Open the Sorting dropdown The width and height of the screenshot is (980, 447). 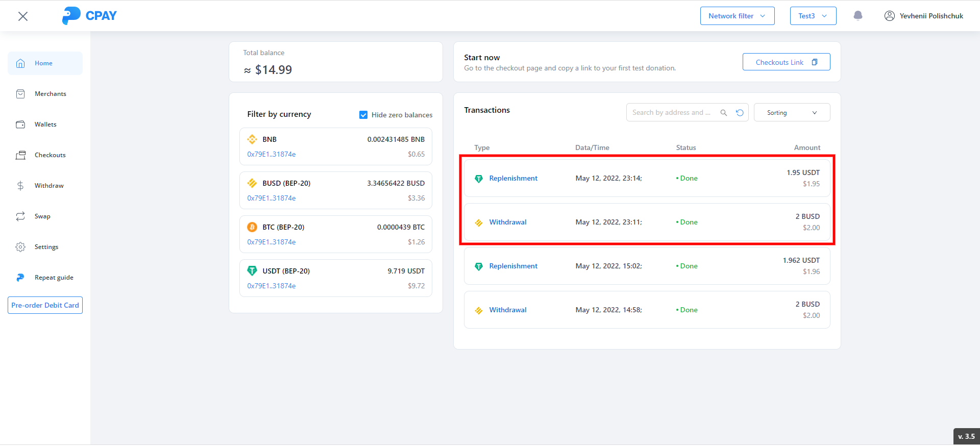click(792, 113)
